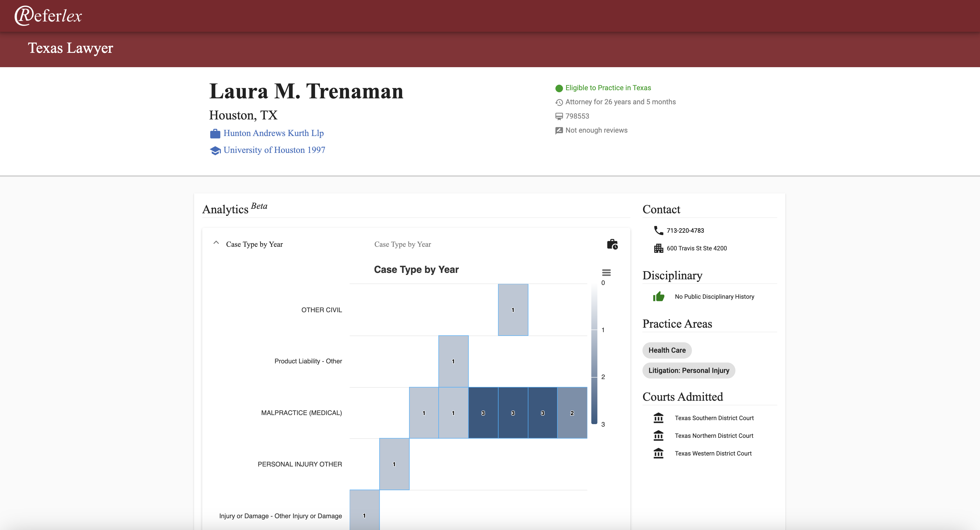Click the reviews comment icon
Image resolution: width=980 pixels, height=530 pixels.
(559, 131)
